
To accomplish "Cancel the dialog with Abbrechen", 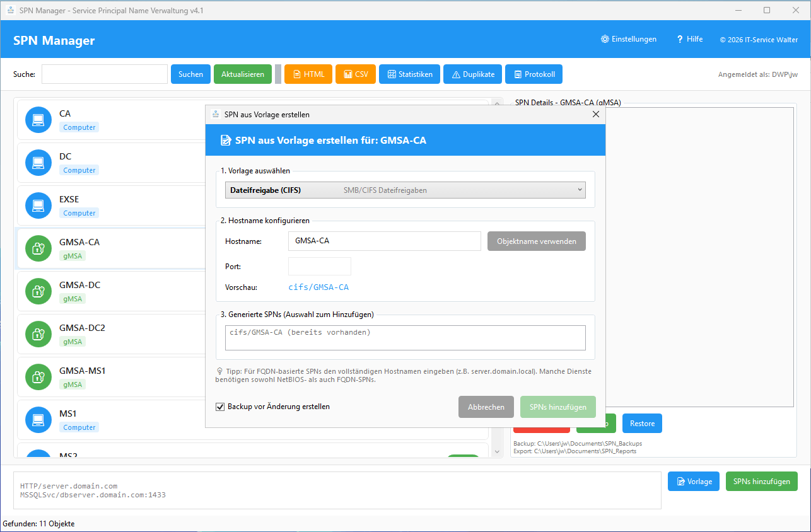I will [x=486, y=407].
